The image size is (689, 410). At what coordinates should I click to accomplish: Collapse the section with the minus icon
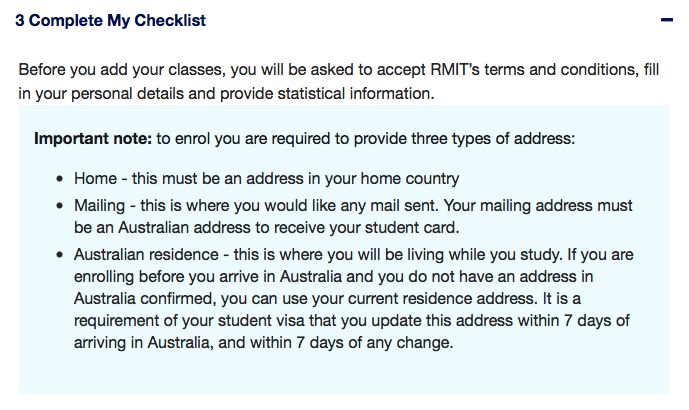[x=667, y=20]
